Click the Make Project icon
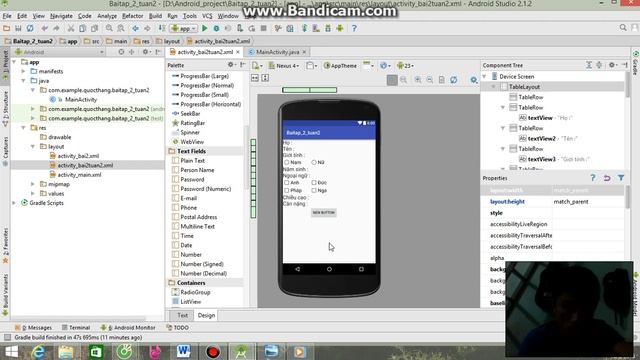 [162, 28]
